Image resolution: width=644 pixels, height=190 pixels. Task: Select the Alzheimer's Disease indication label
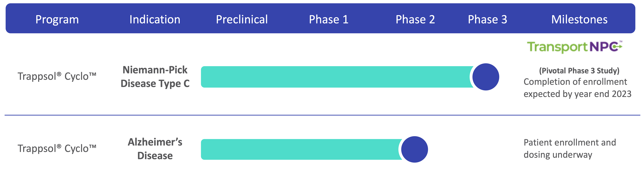pyautogui.click(x=155, y=149)
